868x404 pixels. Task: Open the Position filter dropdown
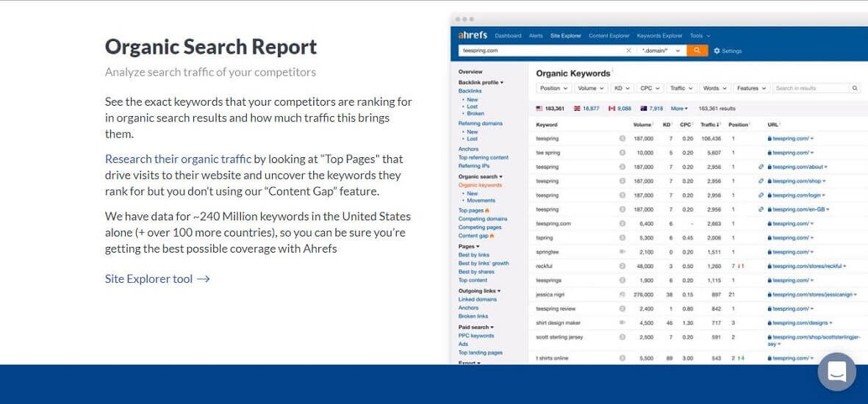pos(553,88)
